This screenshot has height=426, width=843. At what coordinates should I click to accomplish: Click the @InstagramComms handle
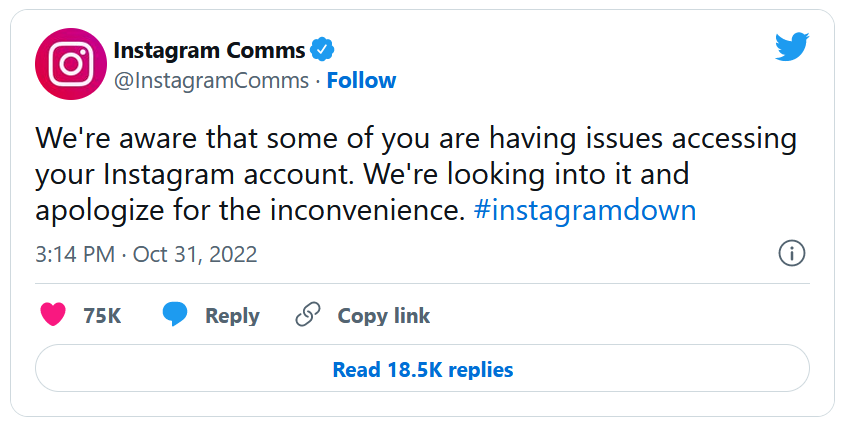click(212, 81)
